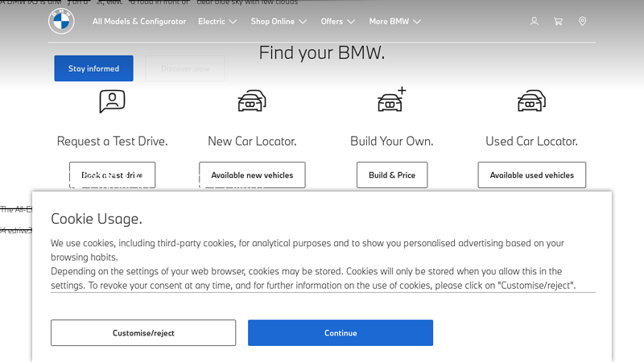Click the Request a Test Drive icon
Screen dimensions: 644x362
coord(112,101)
